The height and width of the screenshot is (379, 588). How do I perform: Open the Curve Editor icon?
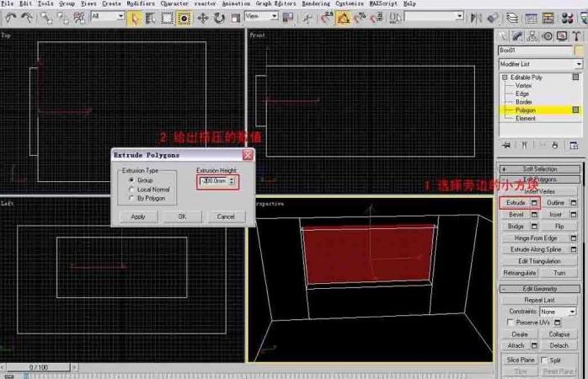[x=531, y=18]
